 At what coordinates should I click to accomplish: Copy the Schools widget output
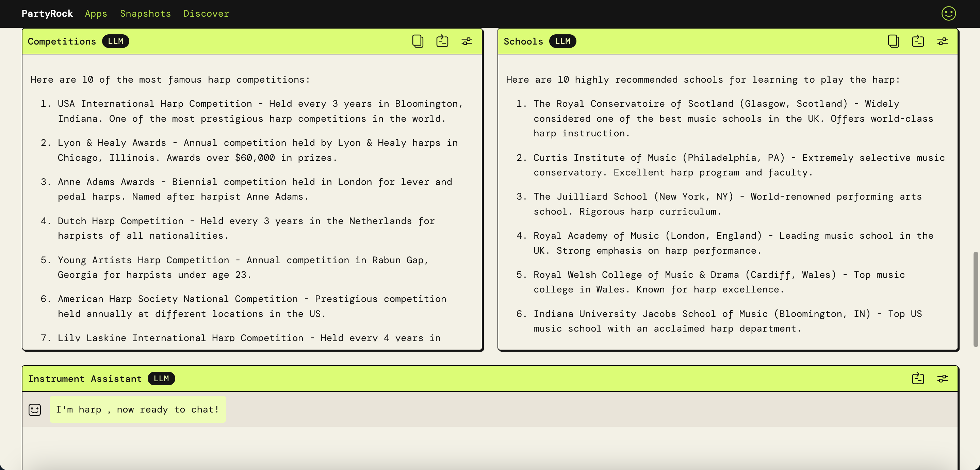(x=893, y=41)
